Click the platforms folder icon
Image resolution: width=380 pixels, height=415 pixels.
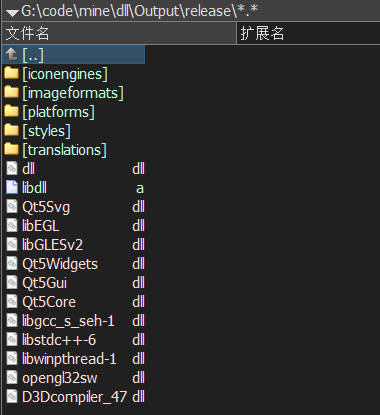point(12,111)
